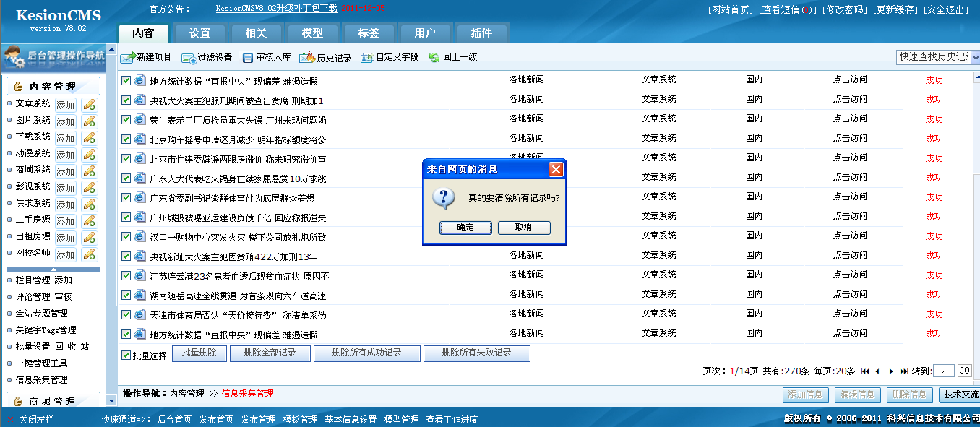Switch to the 用户 tab
The width and height of the screenshot is (980, 427).
pyautogui.click(x=426, y=33)
